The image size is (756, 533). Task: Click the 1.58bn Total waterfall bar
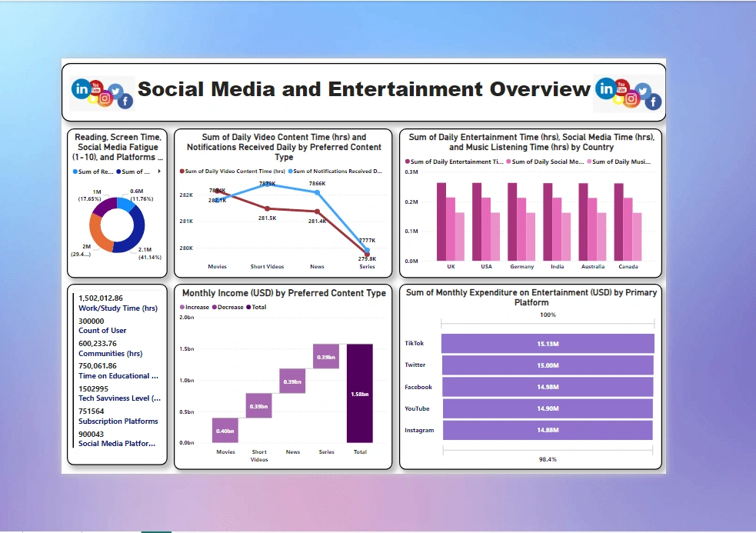click(x=360, y=393)
